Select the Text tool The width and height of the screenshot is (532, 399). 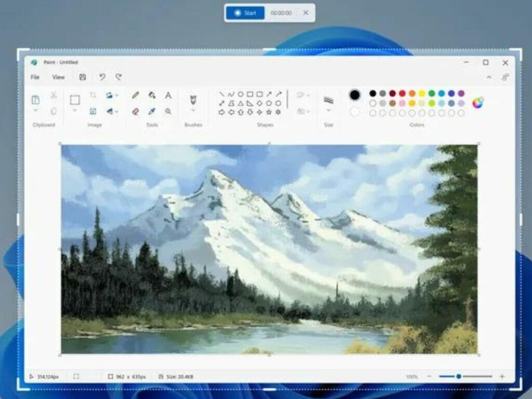point(168,95)
